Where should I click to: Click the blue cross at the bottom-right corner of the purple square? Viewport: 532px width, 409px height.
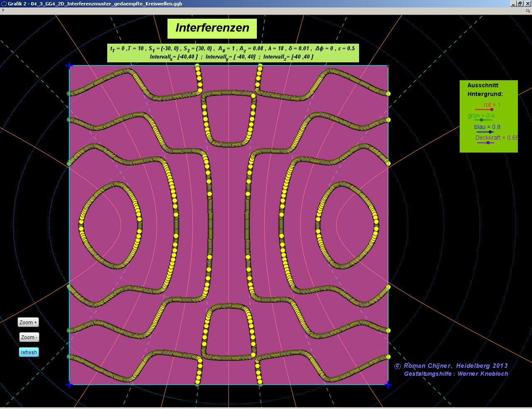[x=388, y=384]
